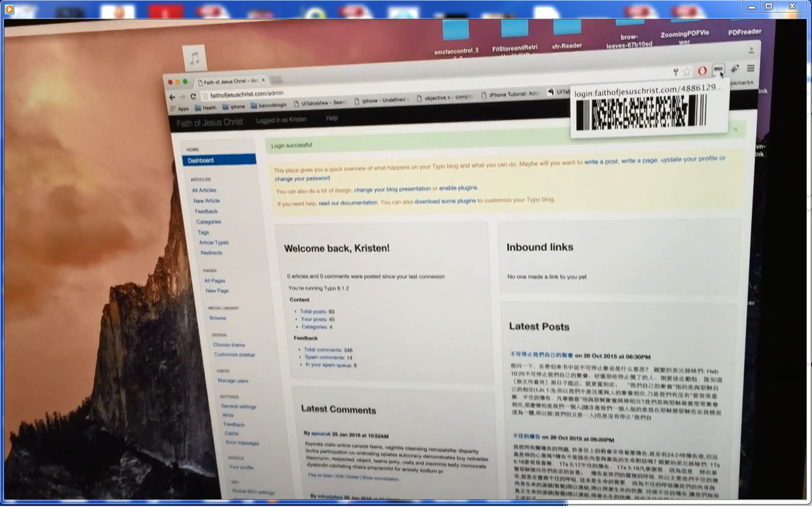Viewport: 812px width, 508px height.
Task: Open the Apps shortcut in bookmarks bar
Action: (x=179, y=109)
